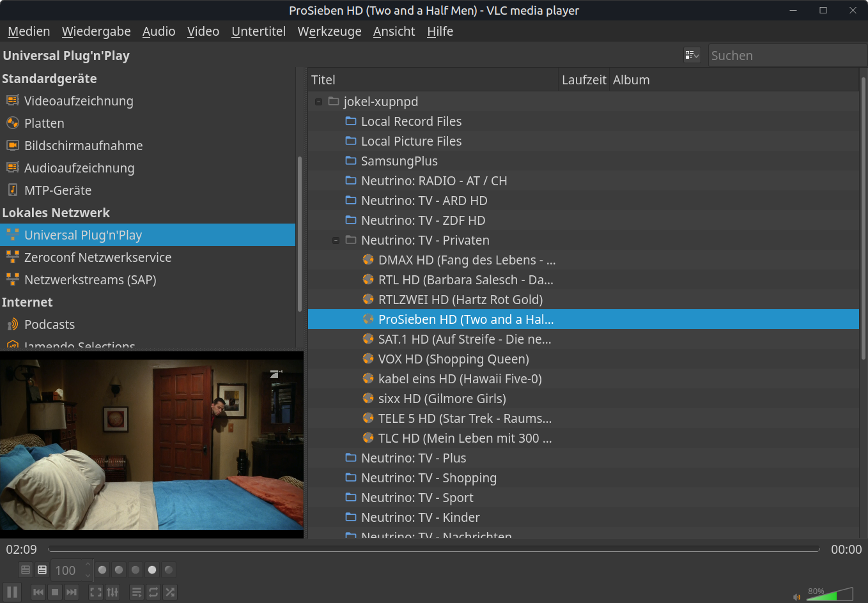Screen dimensions: 868x603
Task: Open the extended settings equalizer icon
Action: click(112, 592)
